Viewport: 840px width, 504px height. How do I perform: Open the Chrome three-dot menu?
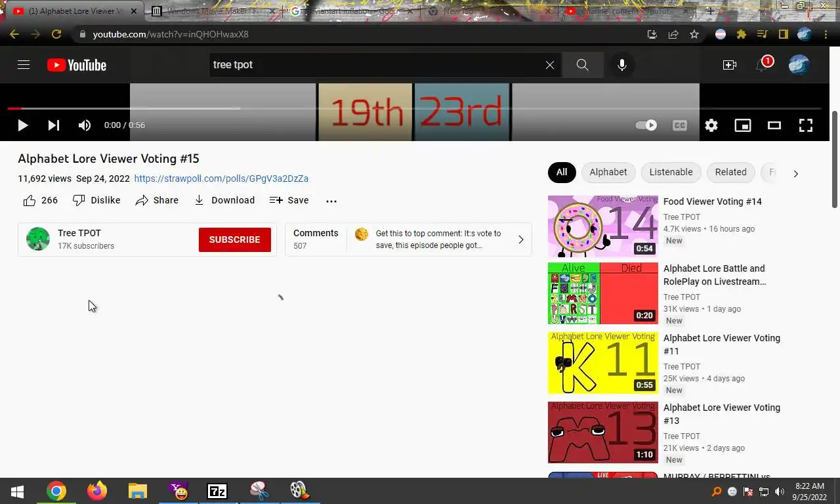pos(825,34)
